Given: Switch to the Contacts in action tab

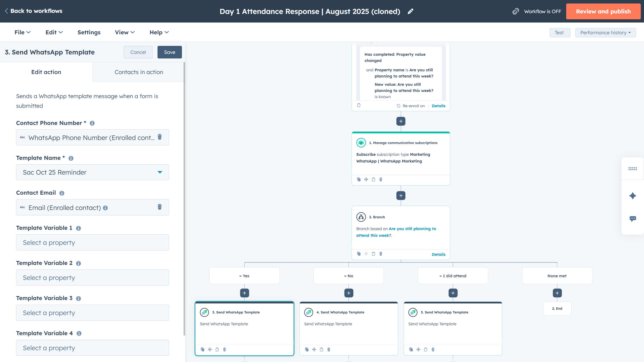Looking at the screenshot, I should [x=139, y=72].
